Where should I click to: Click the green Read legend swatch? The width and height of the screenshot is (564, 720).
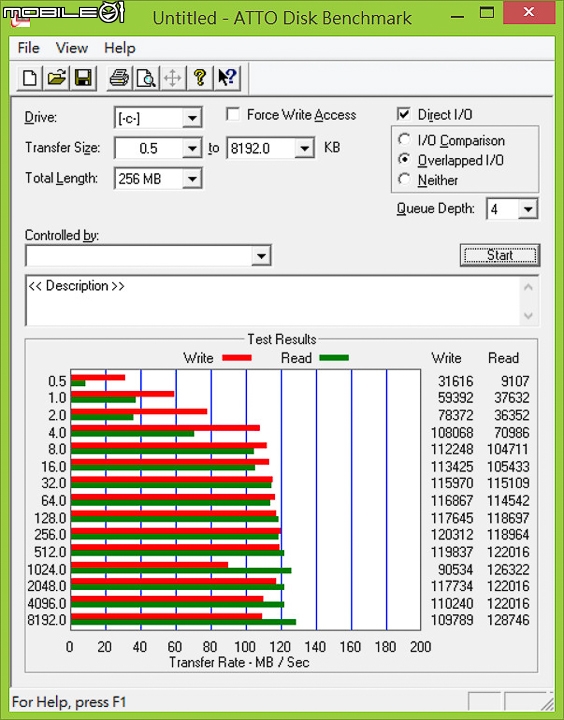334,358
